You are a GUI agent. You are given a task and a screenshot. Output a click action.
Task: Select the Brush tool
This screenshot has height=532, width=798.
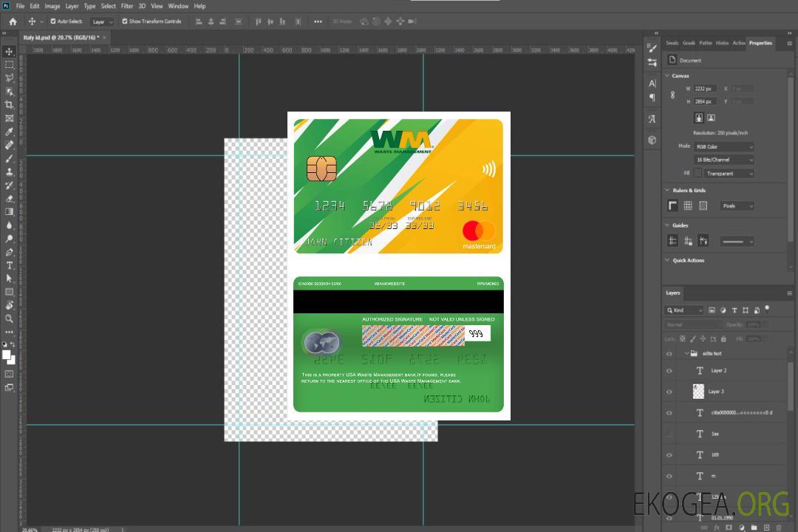pos(9,158)
